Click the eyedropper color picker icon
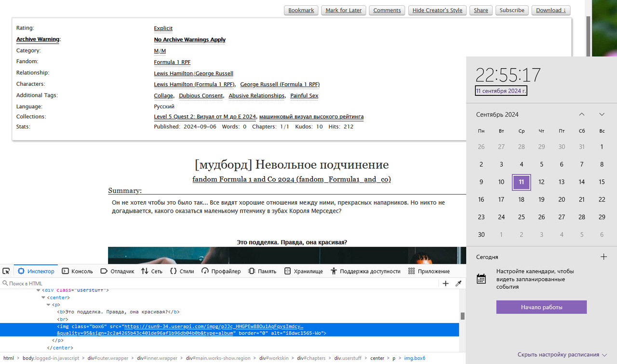Viewport: 617px width, 364px height. (x=458, y=284)
